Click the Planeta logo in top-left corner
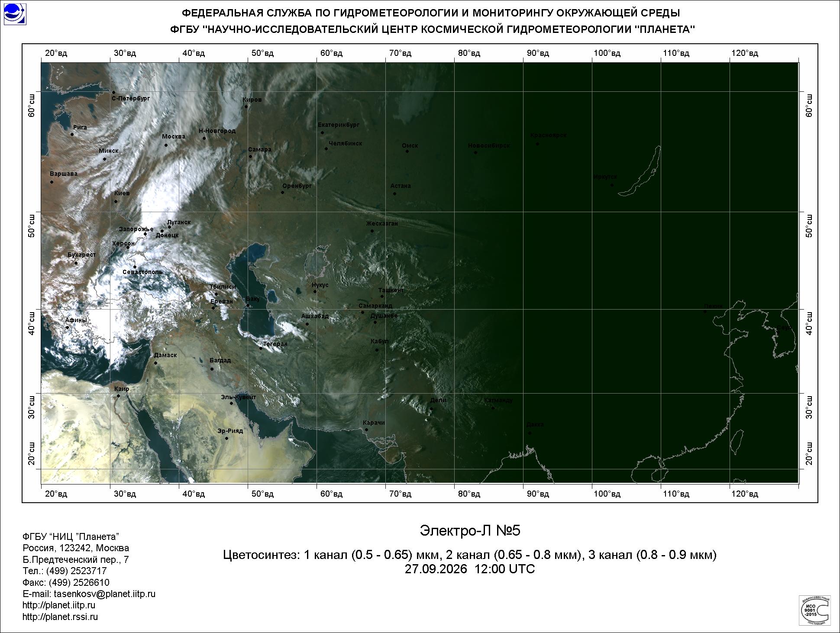The width and height of the screenshot is (840, 633). [15, 14]
